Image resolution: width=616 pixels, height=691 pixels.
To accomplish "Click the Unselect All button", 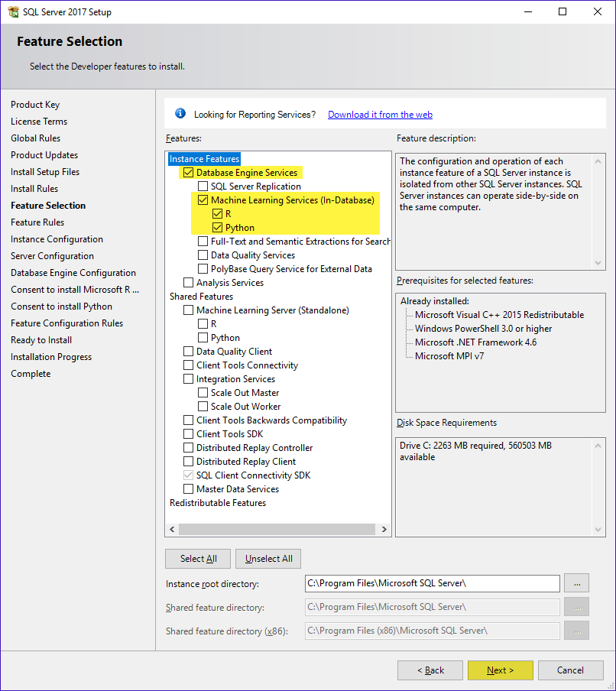I will click(x=268, y=558).
